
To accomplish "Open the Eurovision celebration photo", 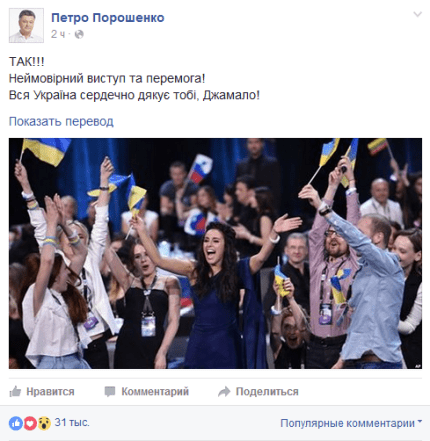I will 215,253.
